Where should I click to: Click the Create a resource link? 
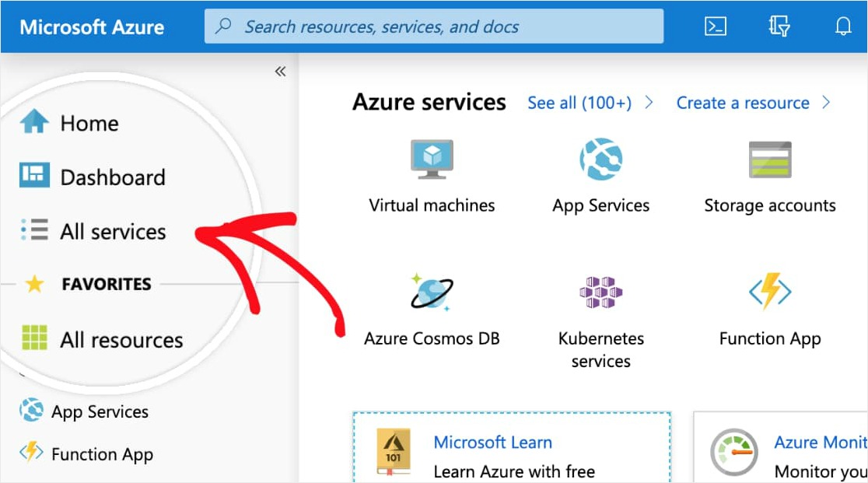coord(743,103)
